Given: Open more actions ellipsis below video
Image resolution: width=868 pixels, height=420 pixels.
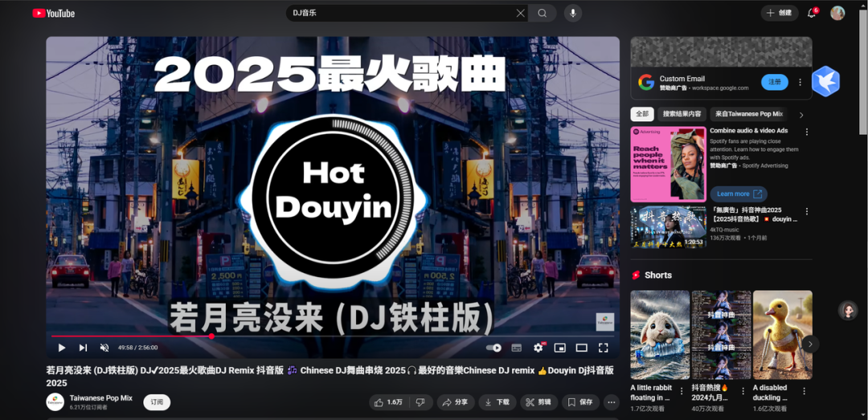Looking at the screenshot, I should click(611, 402).
